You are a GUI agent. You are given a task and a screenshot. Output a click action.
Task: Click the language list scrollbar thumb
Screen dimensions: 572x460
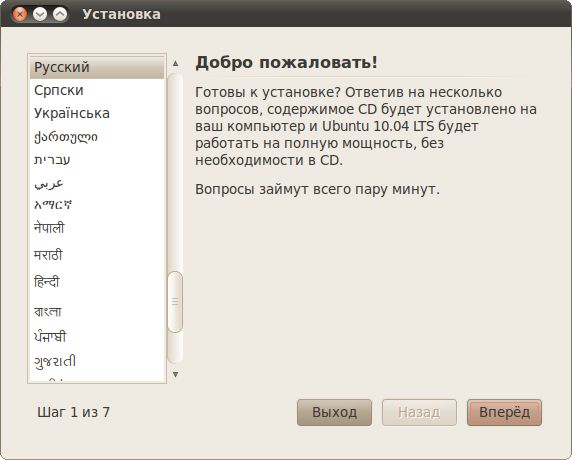(175, 302)
